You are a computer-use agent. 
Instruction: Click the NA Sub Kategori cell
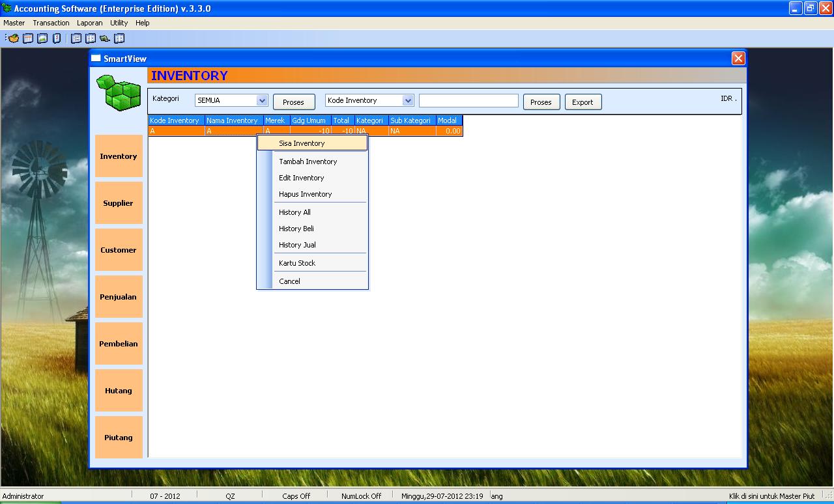[x=412, y=131]
